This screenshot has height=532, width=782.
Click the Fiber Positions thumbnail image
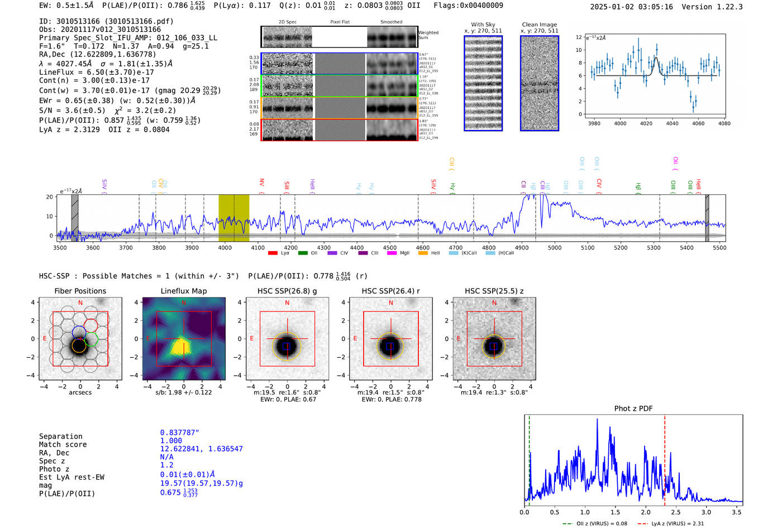pos(80,339)
